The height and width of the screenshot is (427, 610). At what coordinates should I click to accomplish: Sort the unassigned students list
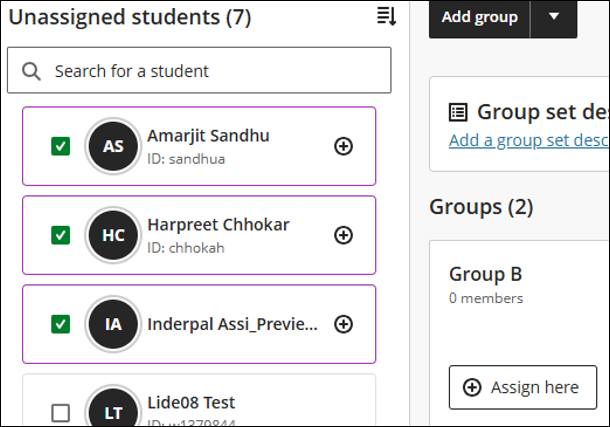click(x=386, y=16)
